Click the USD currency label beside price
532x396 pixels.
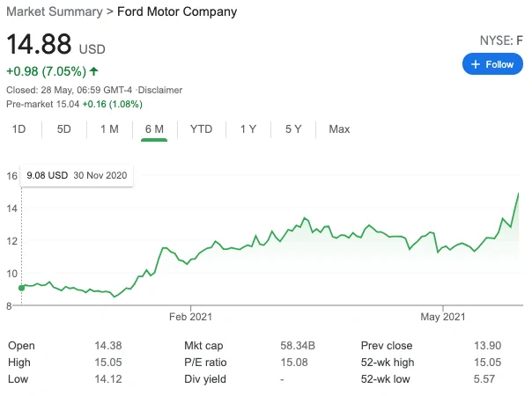point(92,49)
